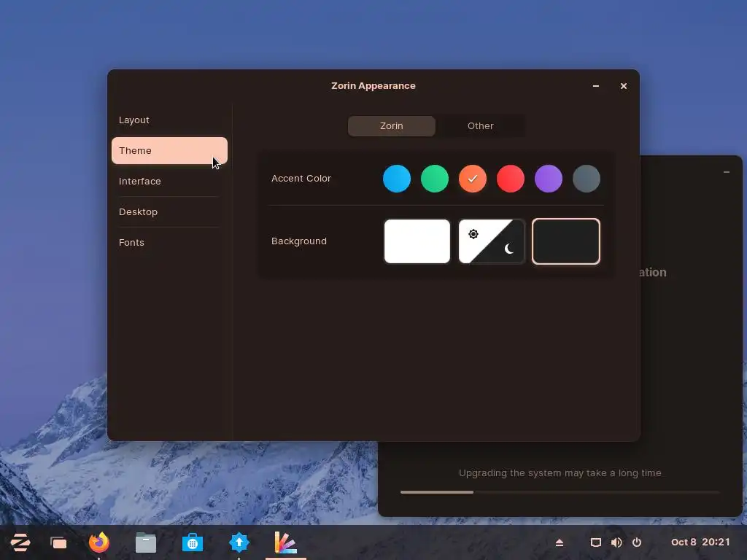
Task: Open the volume control tray icon
Action: tap(616, 542)
